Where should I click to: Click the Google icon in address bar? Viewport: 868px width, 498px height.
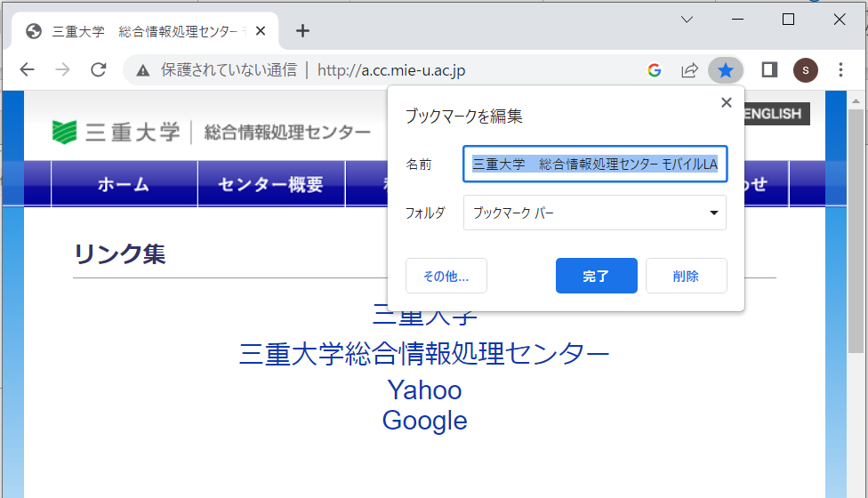[655, 70]
